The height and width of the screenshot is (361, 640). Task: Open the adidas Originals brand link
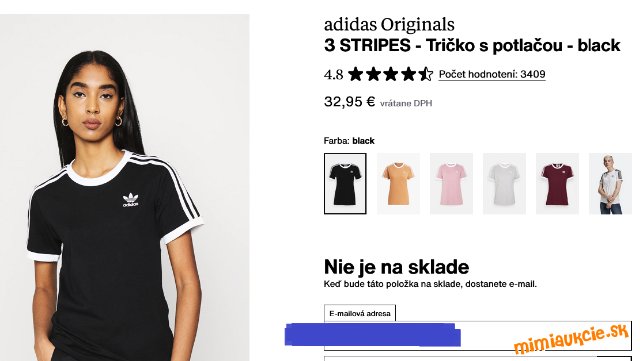(x=389, y=25)
